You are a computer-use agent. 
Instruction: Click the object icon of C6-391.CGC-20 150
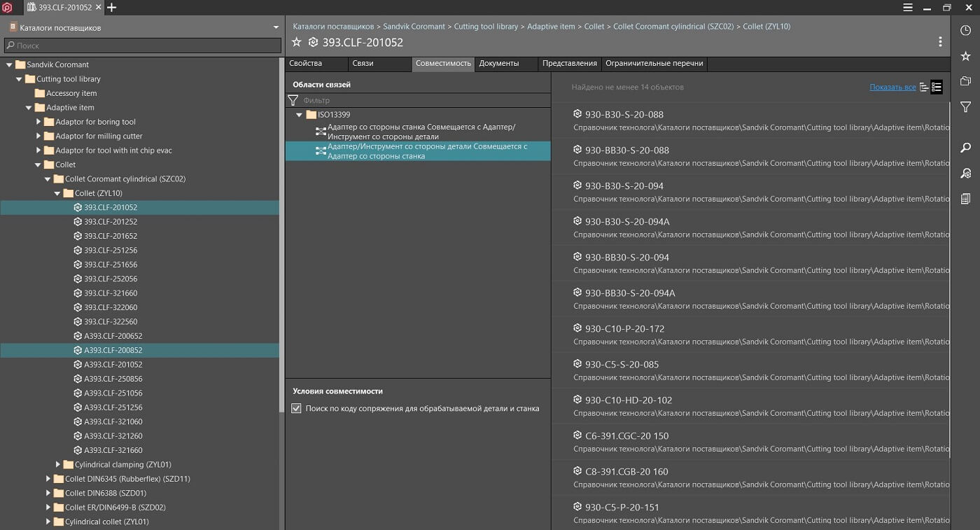tap(577, 435)
